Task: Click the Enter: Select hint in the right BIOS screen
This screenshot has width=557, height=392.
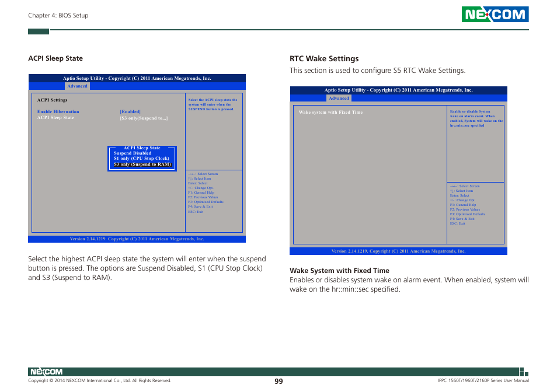Action: tap(459, 195)
